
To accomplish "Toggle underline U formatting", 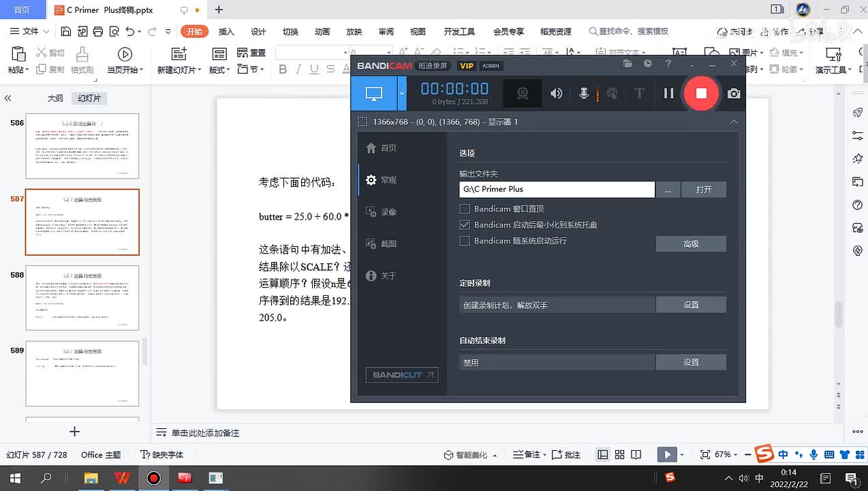I will point(314,70).
